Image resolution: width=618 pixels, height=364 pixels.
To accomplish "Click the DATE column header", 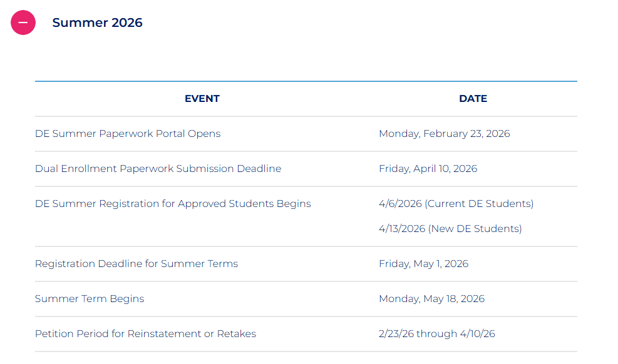I will (473, 99).
